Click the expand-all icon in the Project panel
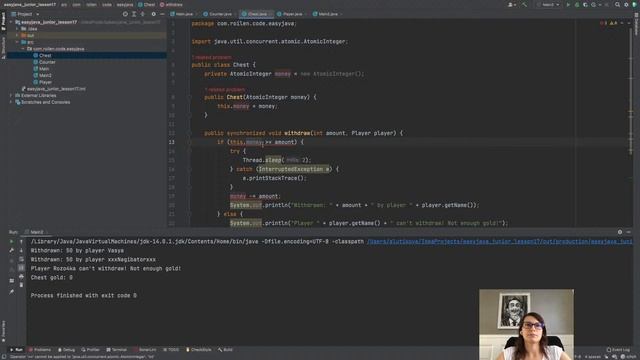This screenshot has width=640, height=360. (134, 14)
